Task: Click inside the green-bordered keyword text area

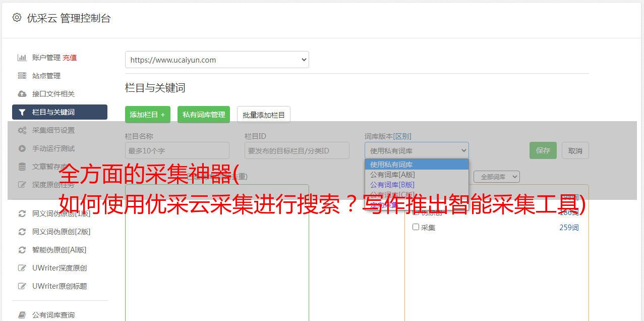Action: [217, 252]
